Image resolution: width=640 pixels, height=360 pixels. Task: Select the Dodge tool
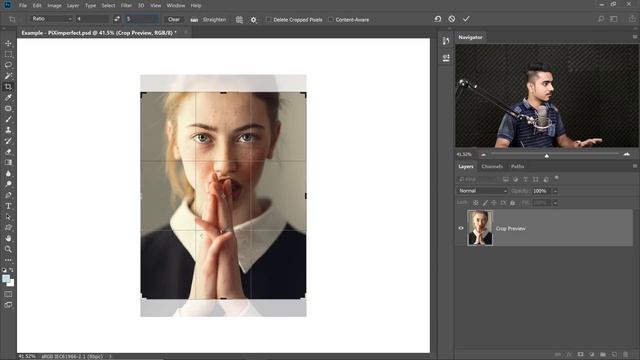8,184
